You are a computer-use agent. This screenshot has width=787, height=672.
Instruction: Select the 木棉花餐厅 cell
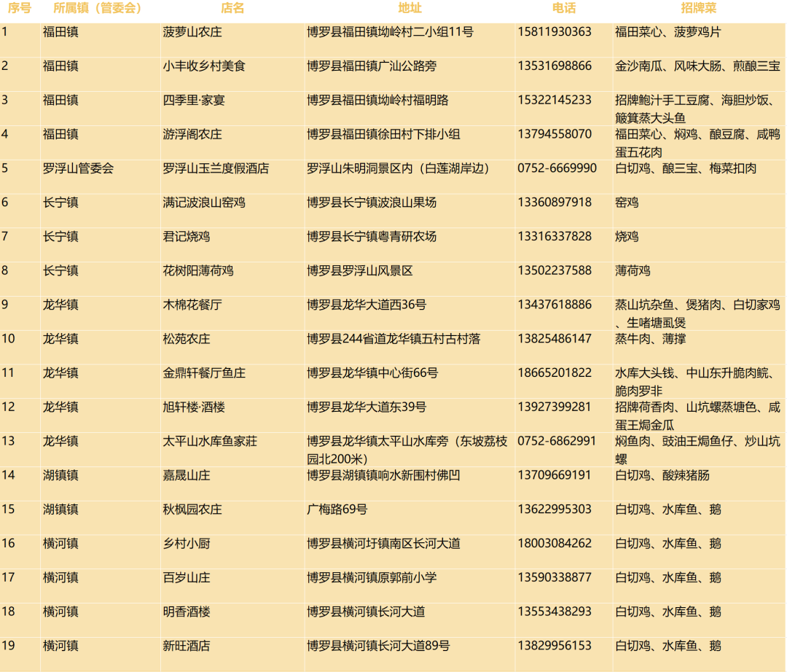(192, 305)
